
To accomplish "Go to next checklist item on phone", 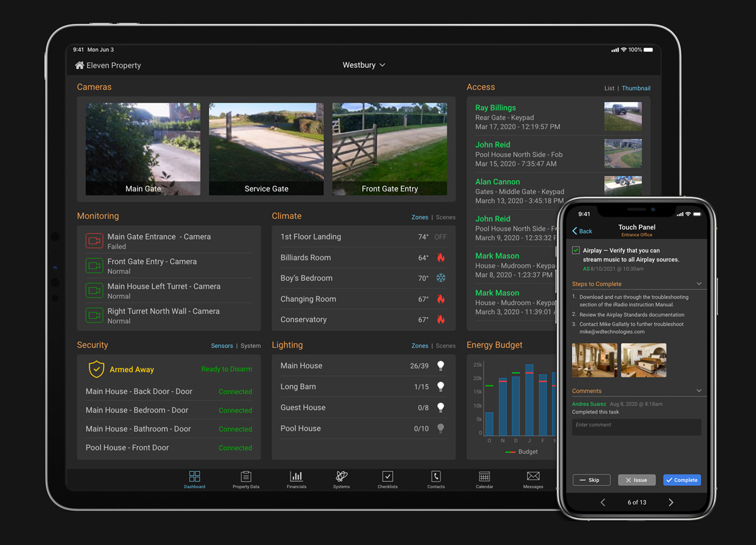I will [x=670, y=502].
